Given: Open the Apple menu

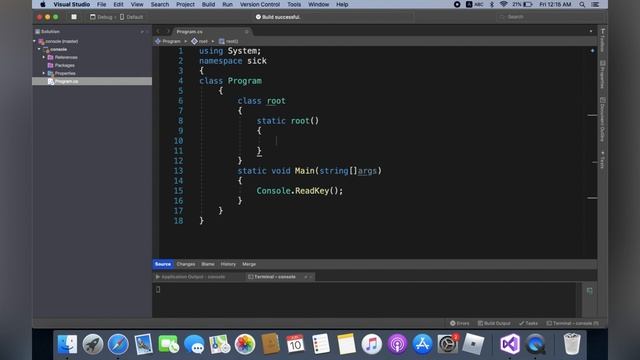Looking at the screenshot, I should pyautogui.click(x=43, y=4).
